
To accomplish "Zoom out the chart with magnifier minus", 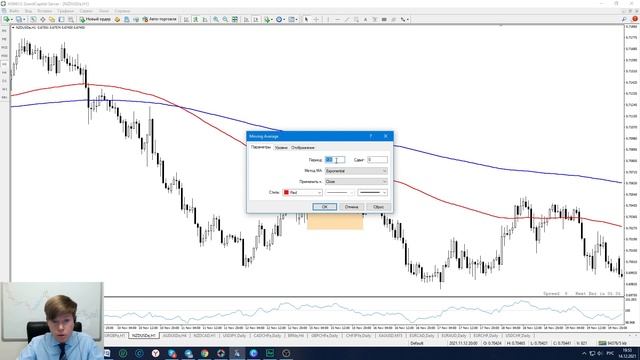I will point(225,19).
